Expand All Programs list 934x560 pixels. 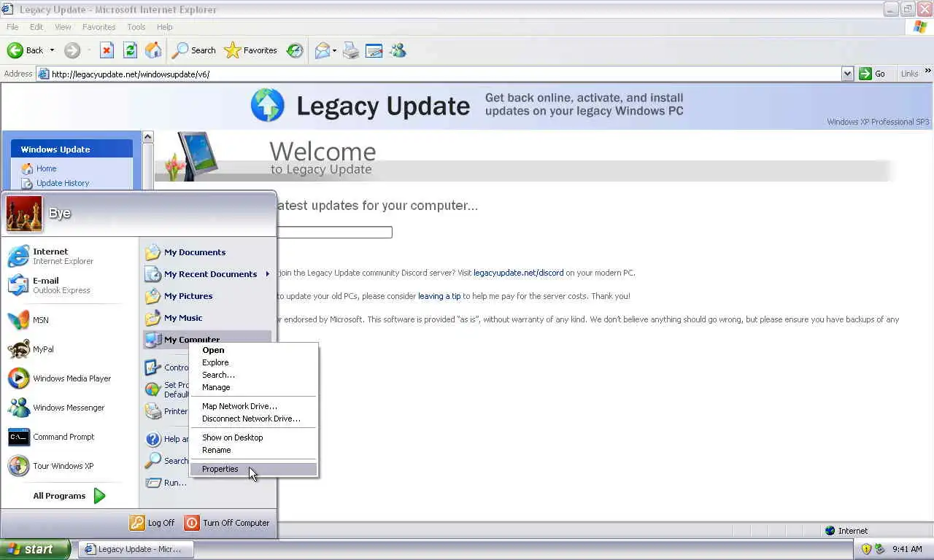point(70,496)
